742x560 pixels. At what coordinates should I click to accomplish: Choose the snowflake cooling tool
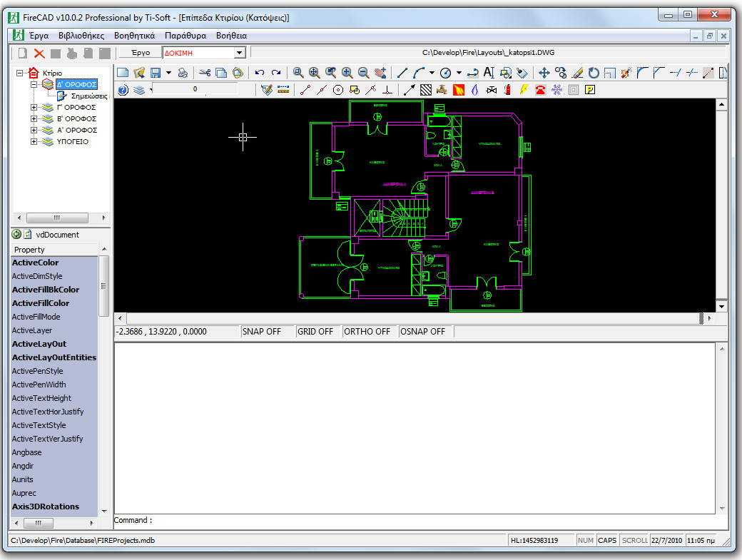click(x=556, y=89)
